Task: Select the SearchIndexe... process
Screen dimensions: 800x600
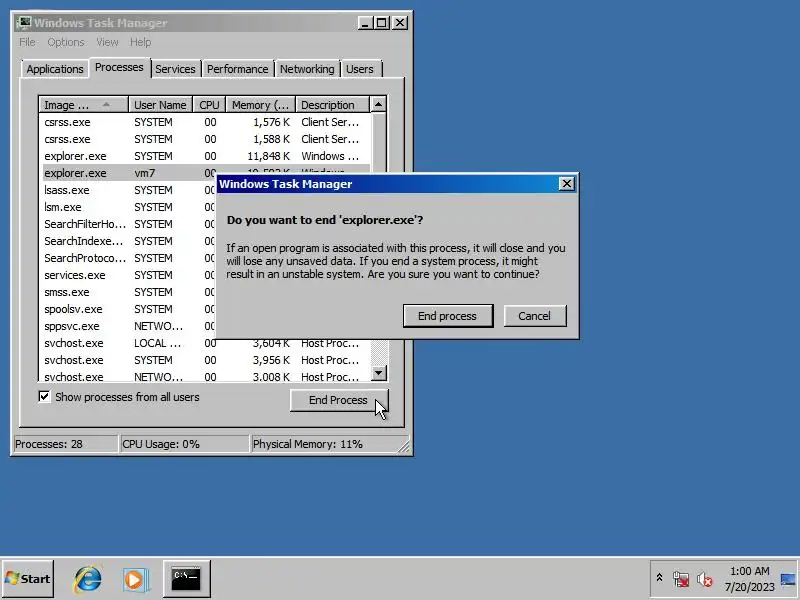Action: (128, 241)
